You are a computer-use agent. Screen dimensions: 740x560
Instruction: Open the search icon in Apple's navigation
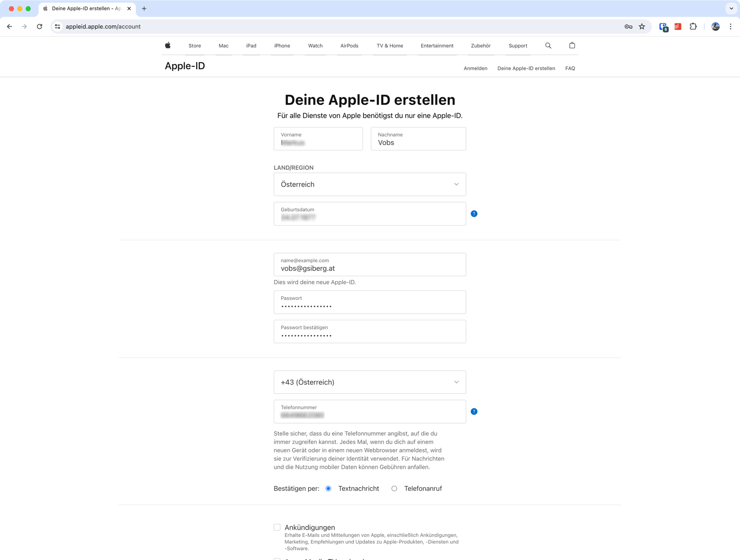(x=548, y=45)
